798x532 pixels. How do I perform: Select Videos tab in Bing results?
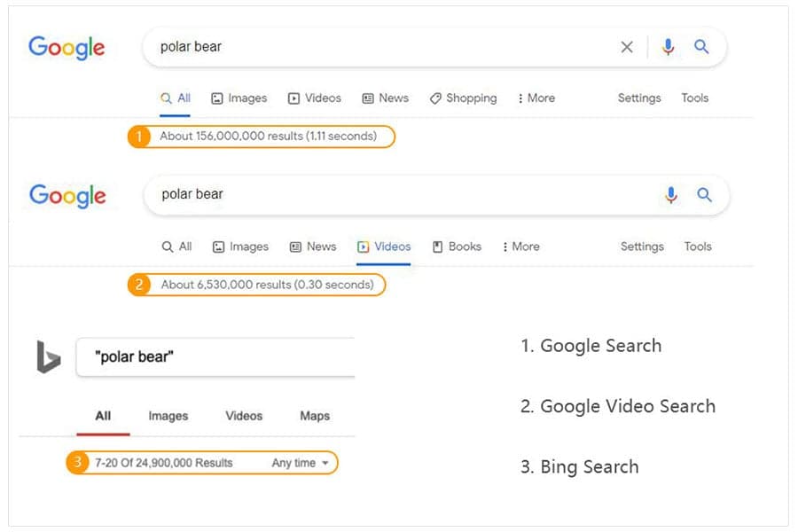[245, 416]
